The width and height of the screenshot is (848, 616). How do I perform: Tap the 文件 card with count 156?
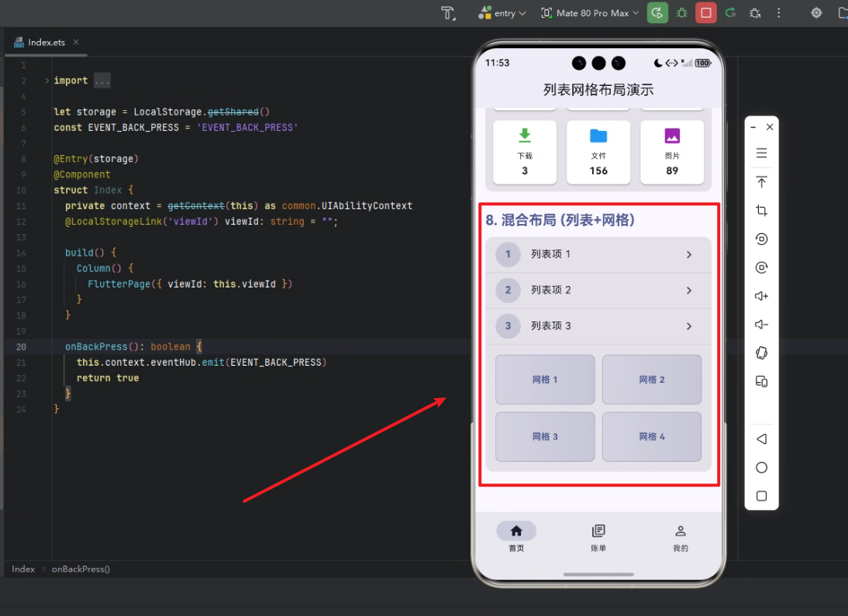[x=598, y=152]
